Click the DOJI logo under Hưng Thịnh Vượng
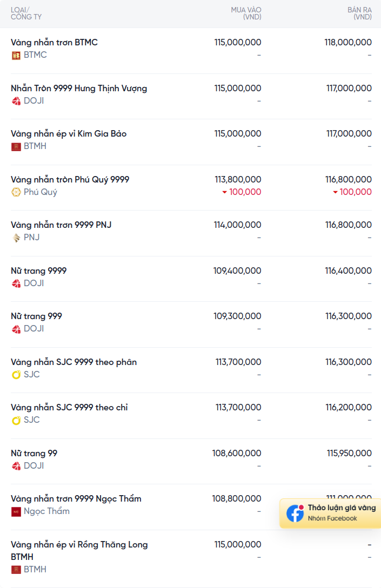The height and width of the screenshot is (588, 381). pos(16,101)
